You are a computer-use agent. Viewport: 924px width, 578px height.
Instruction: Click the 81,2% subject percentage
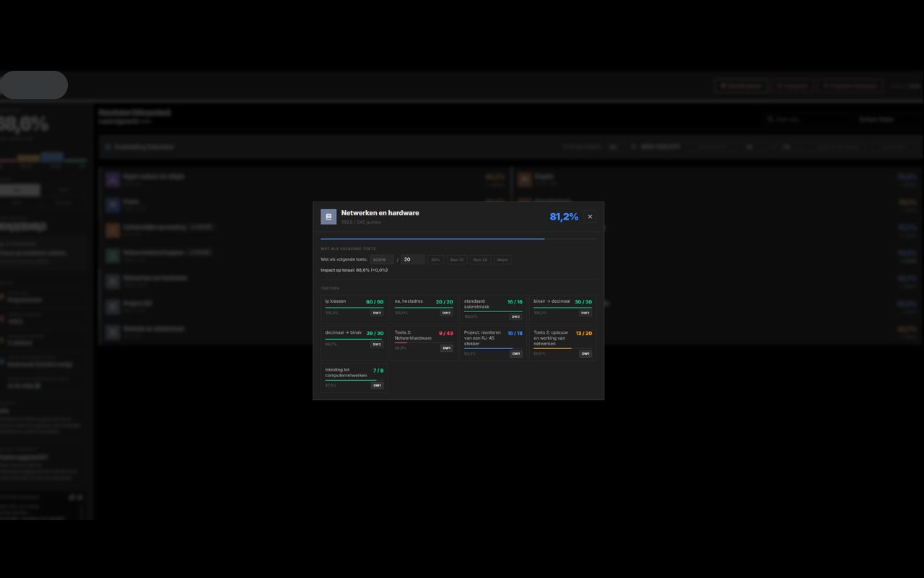(x=564, y=217)
